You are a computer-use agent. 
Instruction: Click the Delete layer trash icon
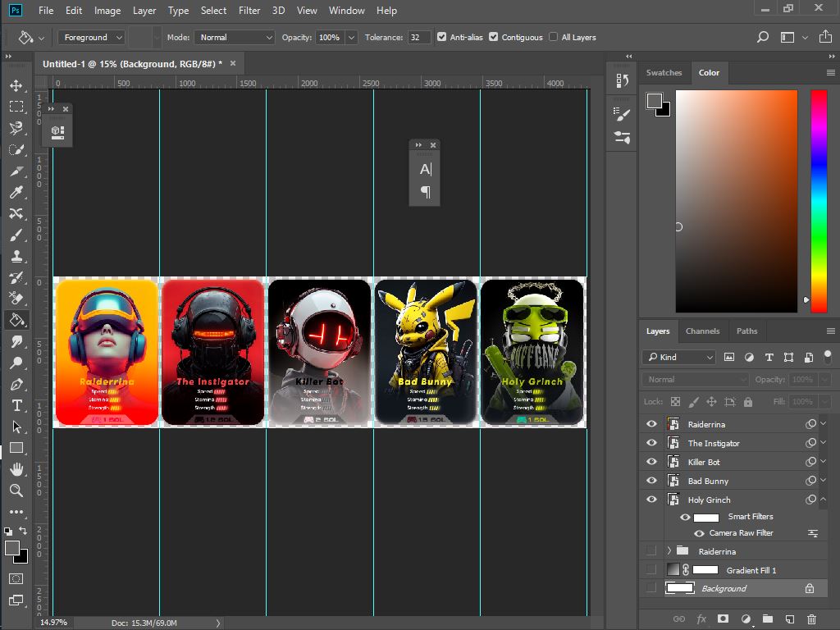[x=811, y=619]
